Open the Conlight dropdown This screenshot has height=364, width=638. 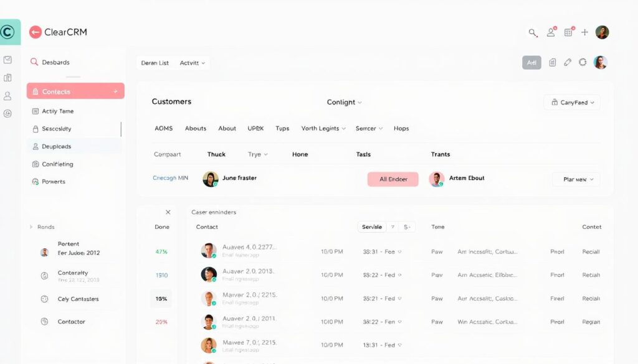[x=344, y=101]
